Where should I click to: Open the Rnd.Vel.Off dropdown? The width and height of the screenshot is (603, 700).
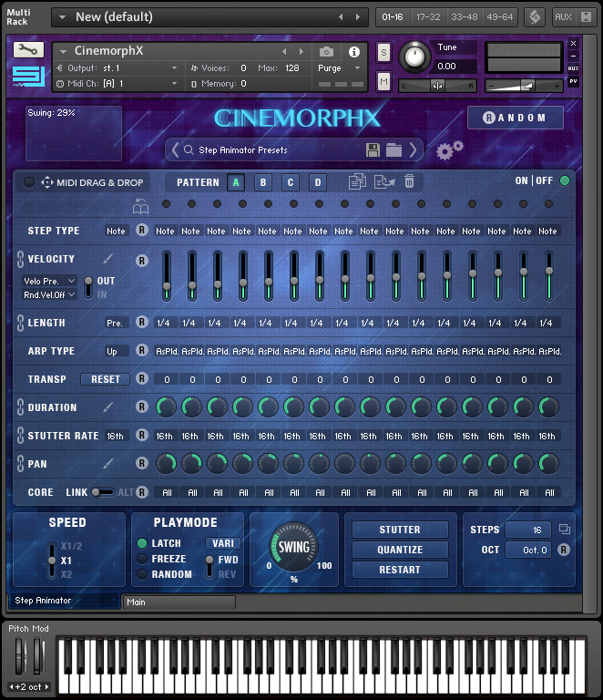48,294
